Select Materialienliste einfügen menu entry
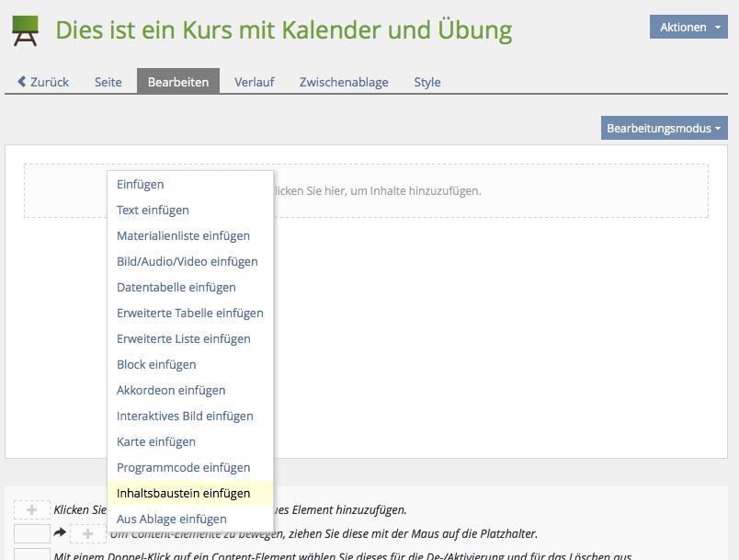 (x=183, y=236)
